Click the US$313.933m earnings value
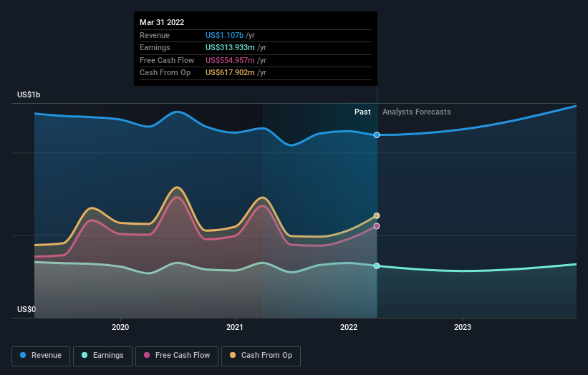This screenshot has width=588, height=375. (230, 47)
